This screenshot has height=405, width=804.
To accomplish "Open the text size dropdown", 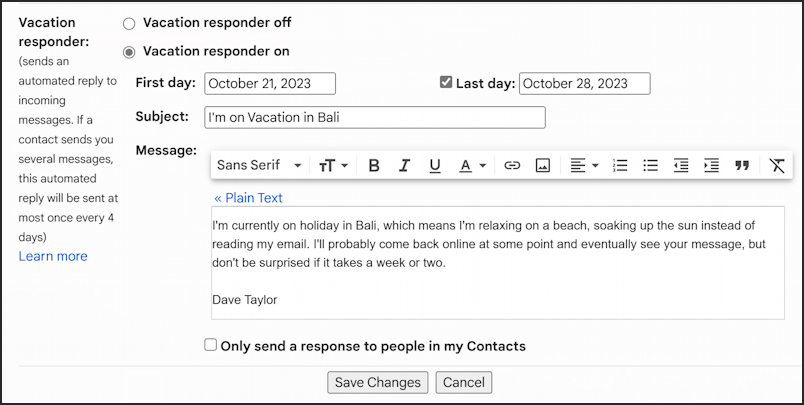I will coord(333,166).
